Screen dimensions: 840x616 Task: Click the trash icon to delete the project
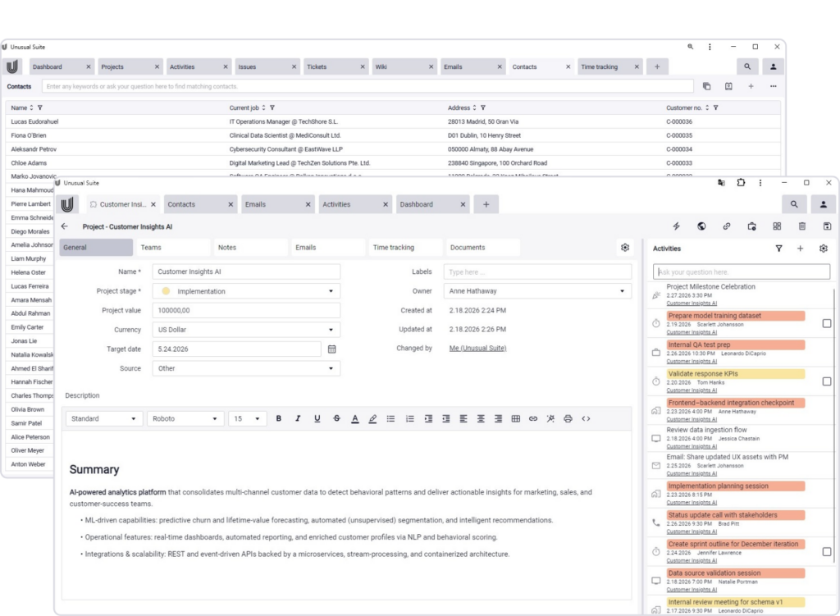tap(803, 227)
